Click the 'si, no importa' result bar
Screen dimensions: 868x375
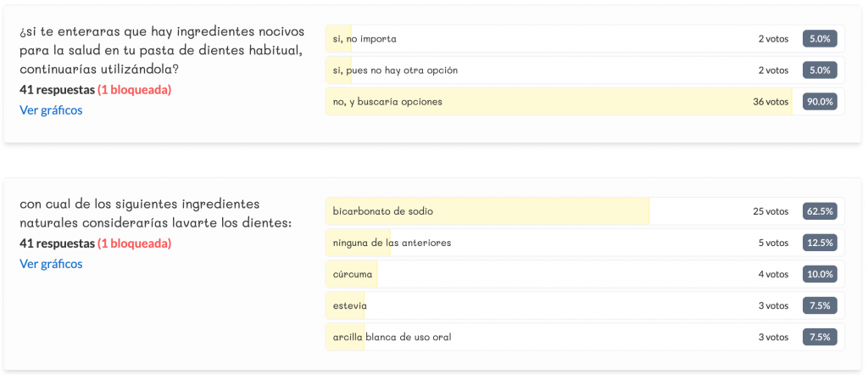(x=542, y=39)
